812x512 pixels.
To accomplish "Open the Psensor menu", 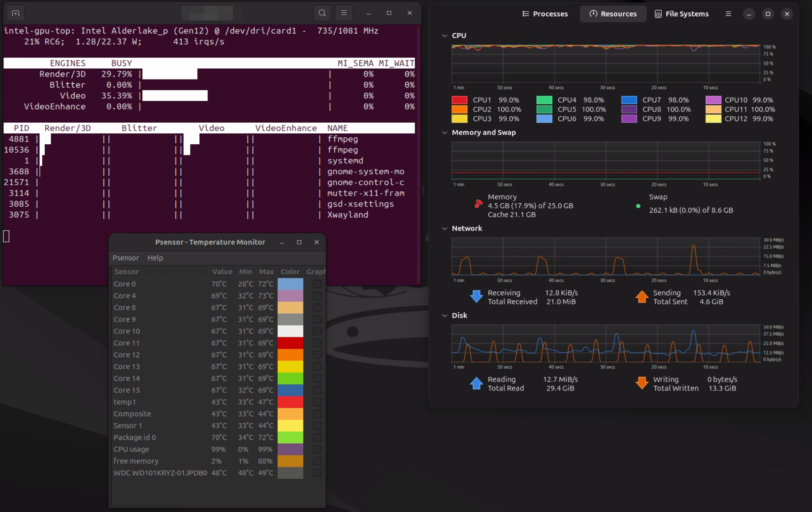I will 125,258.
